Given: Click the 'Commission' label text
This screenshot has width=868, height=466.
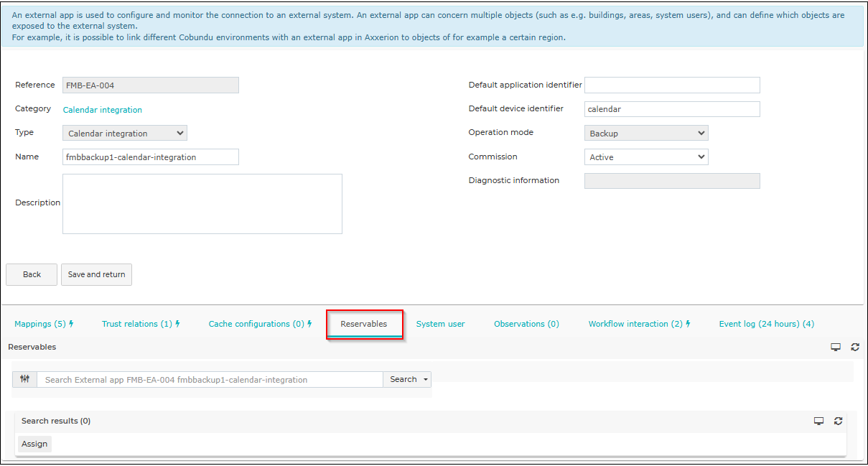Looking at the screenshot, I should [x=493, y=157].
